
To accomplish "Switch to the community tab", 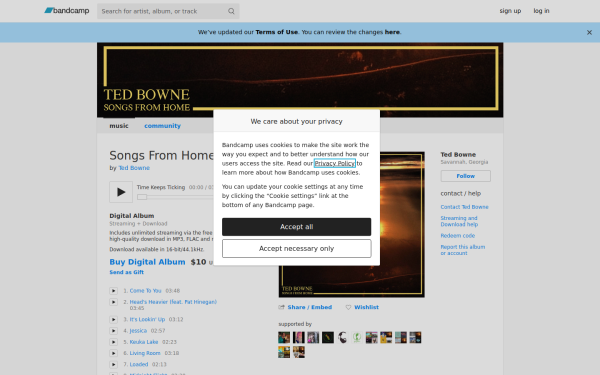I will [x=162, y=126].
